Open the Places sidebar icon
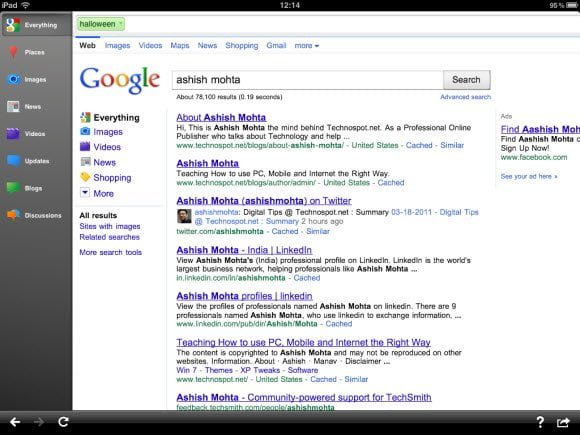Viewport: 580px width, 435px height. click(13, 52)
